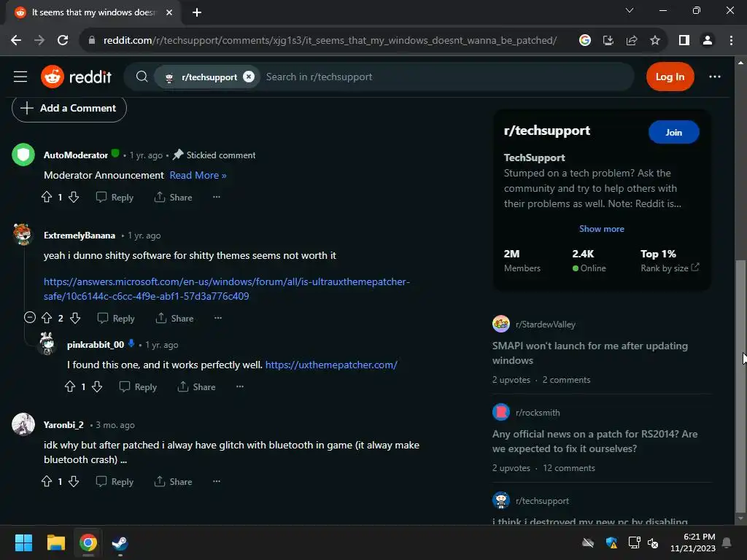Share ExtremelyBanana's comment
Screen dimensions: 747x560
pyautogui.click(x=174, y=318)
